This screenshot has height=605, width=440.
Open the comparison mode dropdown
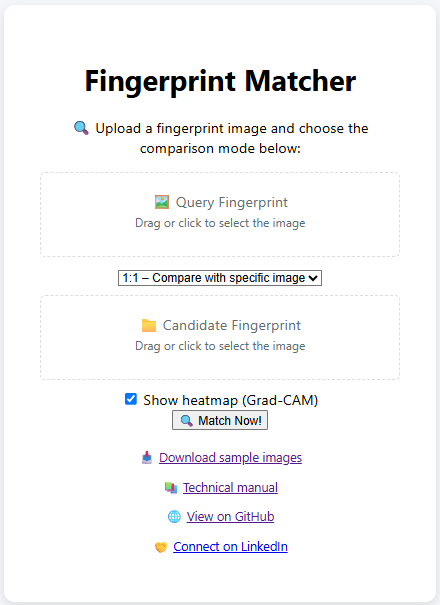coord(220,278)
